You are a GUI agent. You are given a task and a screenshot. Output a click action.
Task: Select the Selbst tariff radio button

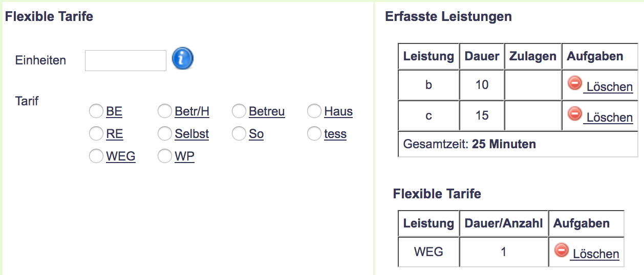coord(165,134)
